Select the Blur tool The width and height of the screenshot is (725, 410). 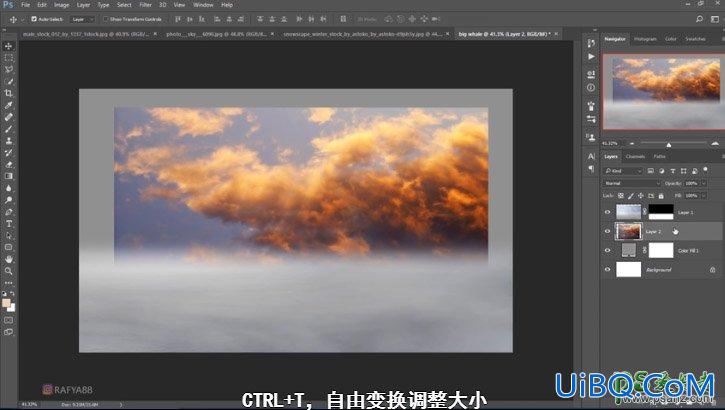coord(9,188)
